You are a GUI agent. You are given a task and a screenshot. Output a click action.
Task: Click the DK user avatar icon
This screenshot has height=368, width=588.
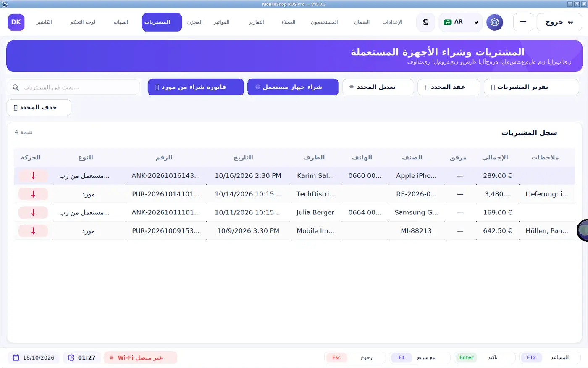16,22
